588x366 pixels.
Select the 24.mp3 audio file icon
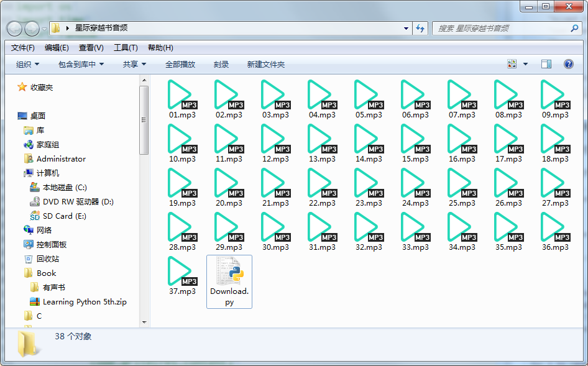point(415,183)
